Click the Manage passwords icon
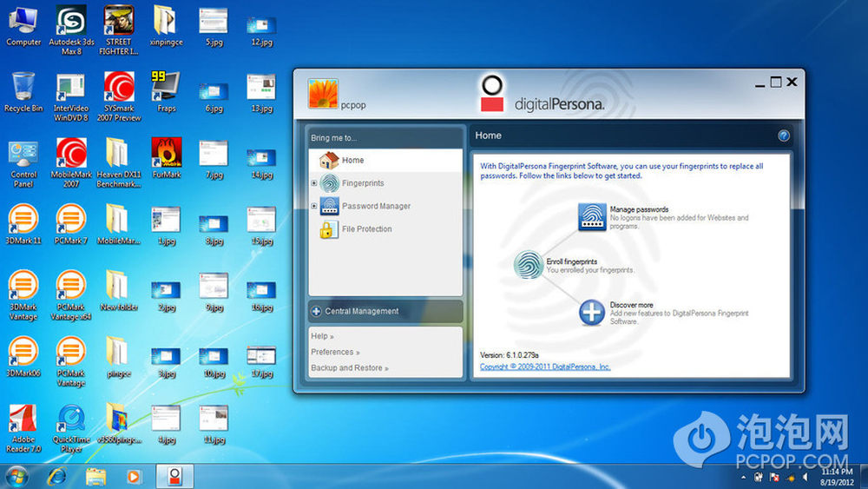This screenshot has height=489, width=868. pyautogui.click(x=592, y=216)
